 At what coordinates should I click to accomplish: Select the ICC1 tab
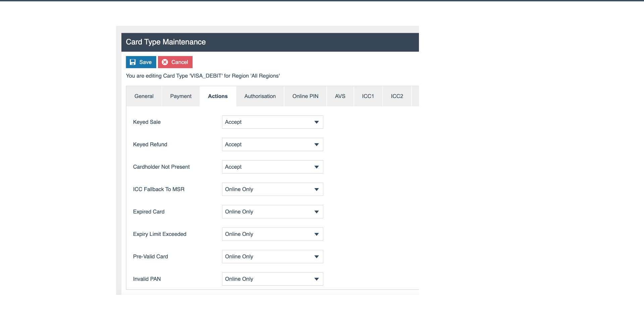(x=368, y=96)
